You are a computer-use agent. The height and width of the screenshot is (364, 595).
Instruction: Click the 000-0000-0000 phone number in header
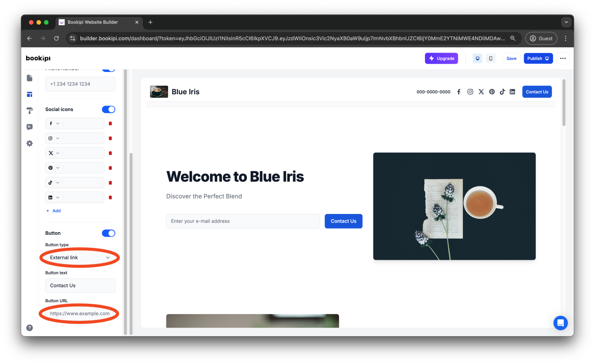tap(433, 92)
